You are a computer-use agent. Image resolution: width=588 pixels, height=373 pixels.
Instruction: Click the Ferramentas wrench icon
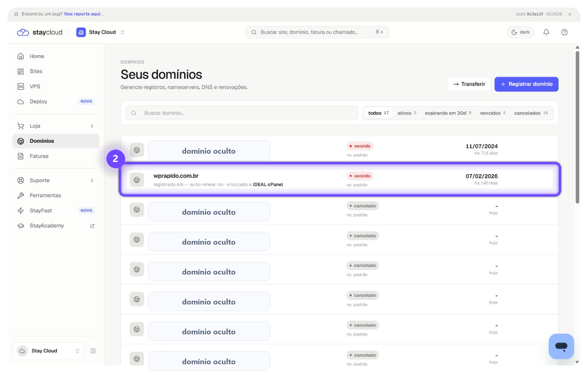tap(21, 195)
